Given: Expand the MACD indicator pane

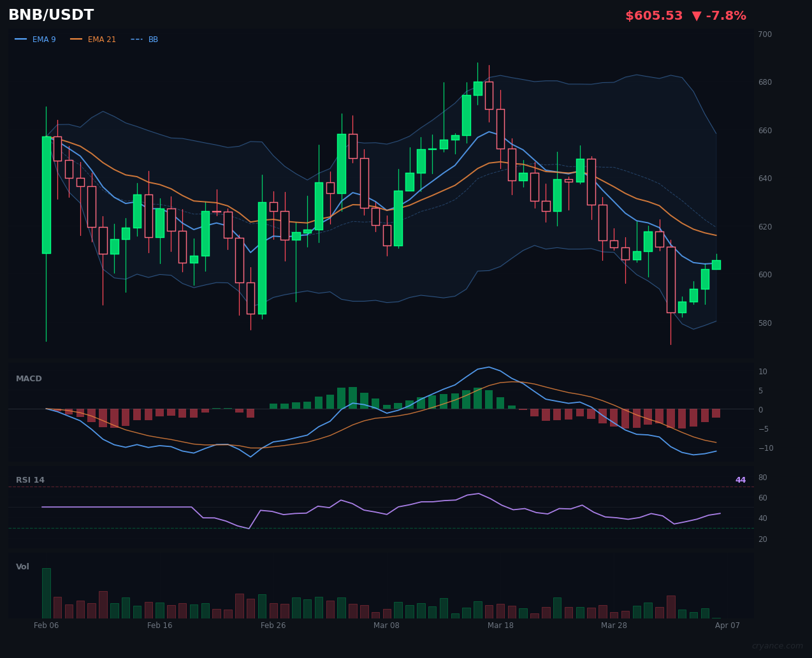Looking at the screenshot, I should coord(29,378).
